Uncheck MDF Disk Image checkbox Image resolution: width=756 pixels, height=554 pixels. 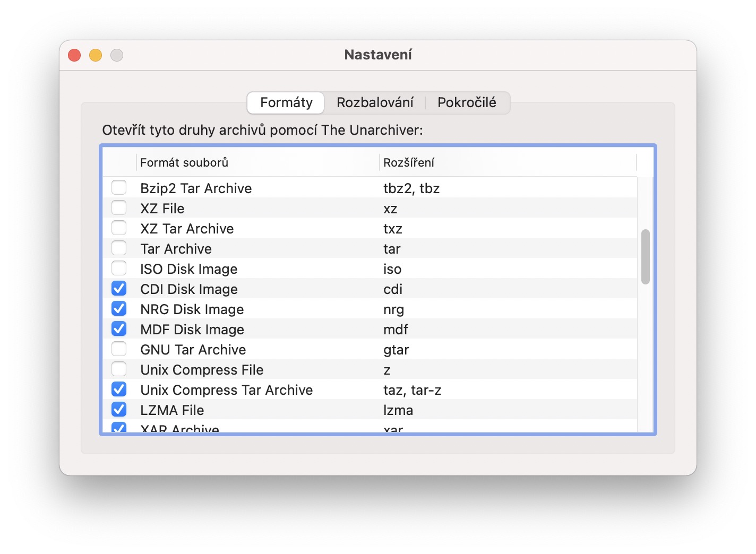[x=119, y=329]
